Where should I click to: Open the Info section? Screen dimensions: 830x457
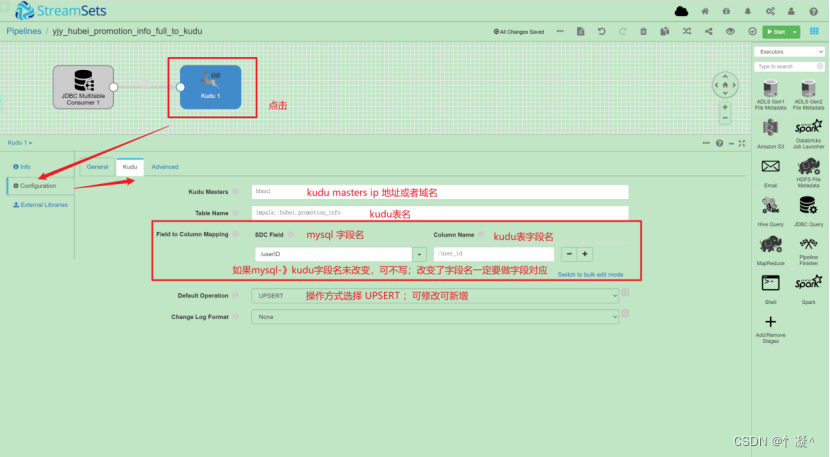click(22, 167)
